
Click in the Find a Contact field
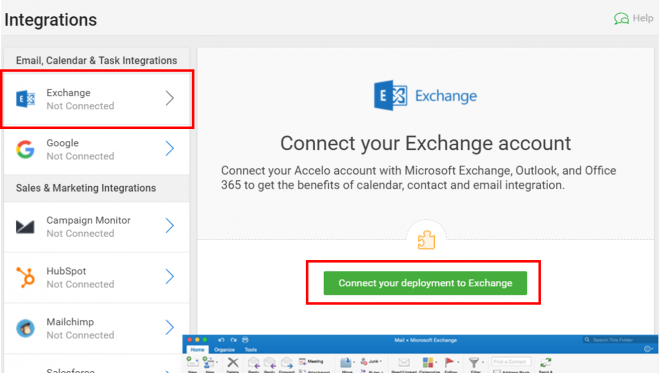pos(511,362)
